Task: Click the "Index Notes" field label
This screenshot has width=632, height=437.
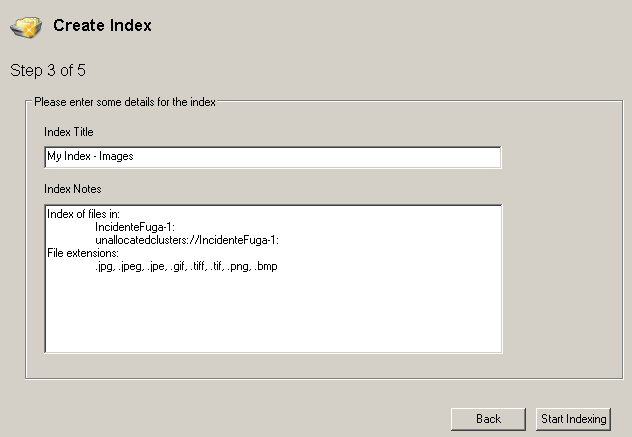Action: coord(72,189)
